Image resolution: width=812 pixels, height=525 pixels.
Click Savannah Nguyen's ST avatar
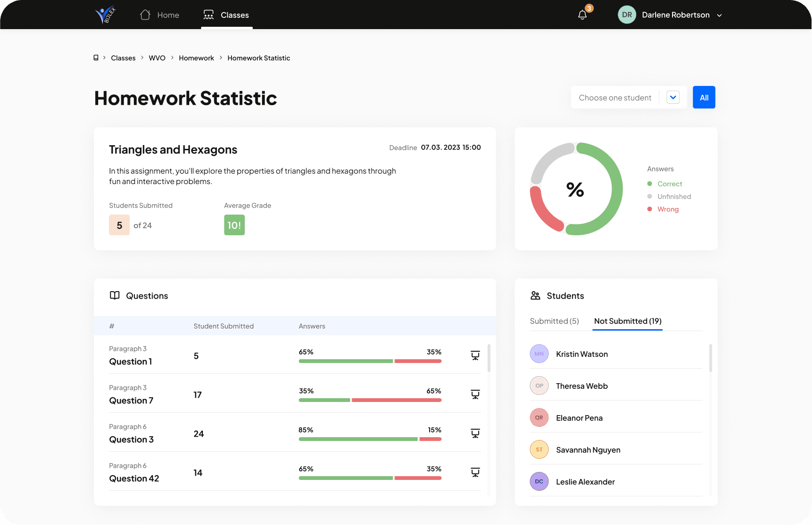tap(539, 449)
